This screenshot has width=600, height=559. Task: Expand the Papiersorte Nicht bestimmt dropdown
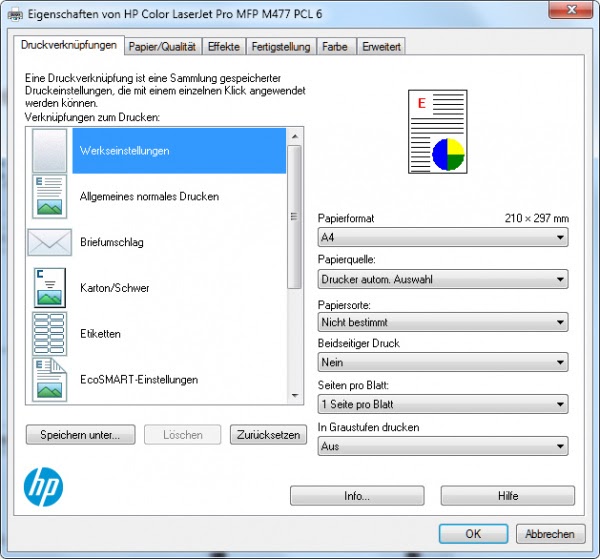[x=443, y=322]
